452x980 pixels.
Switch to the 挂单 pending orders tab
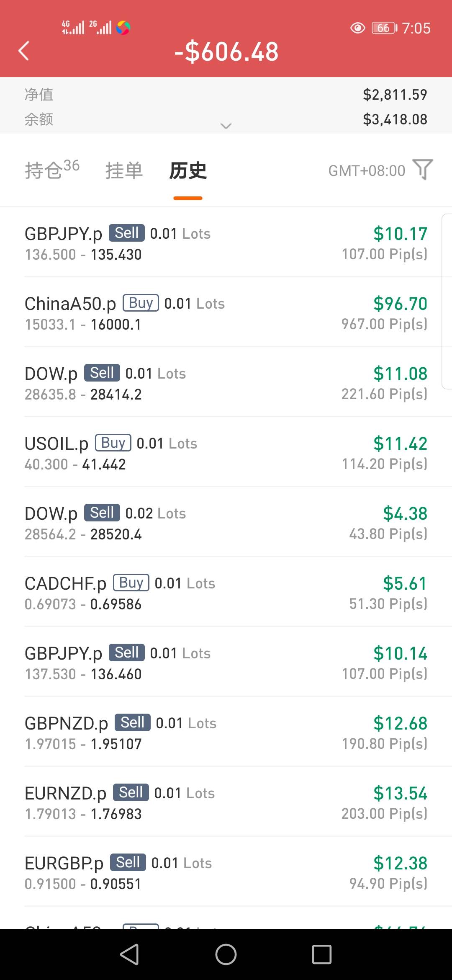[x=124, y=171]
